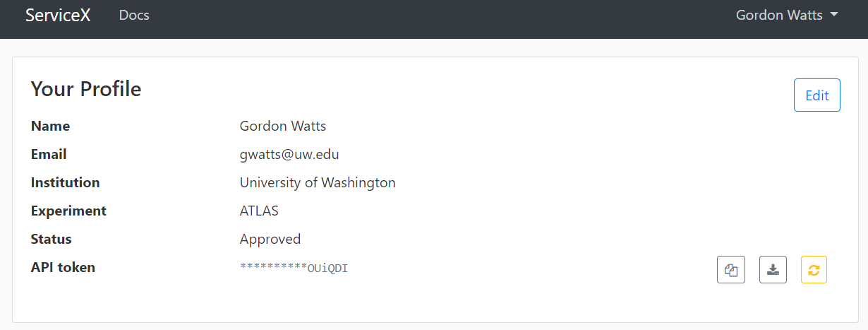Click the Email field label
868x330 pixels.
[49, 154]
